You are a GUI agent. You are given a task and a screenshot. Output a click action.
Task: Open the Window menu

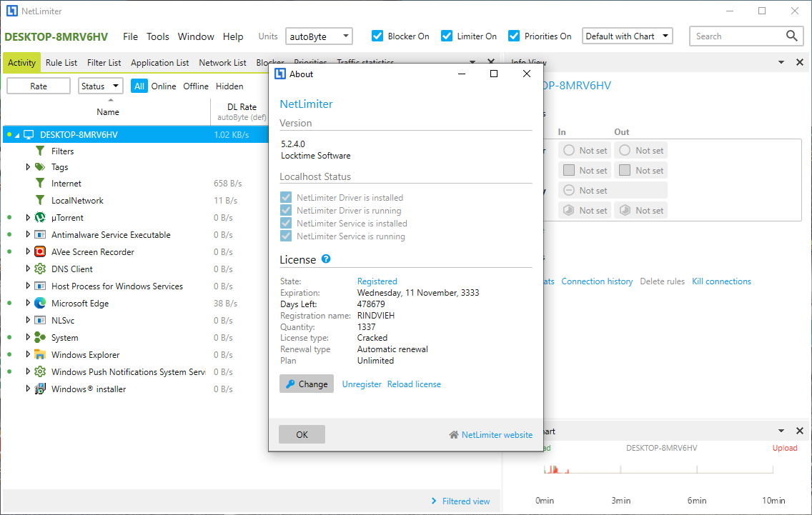196,36
